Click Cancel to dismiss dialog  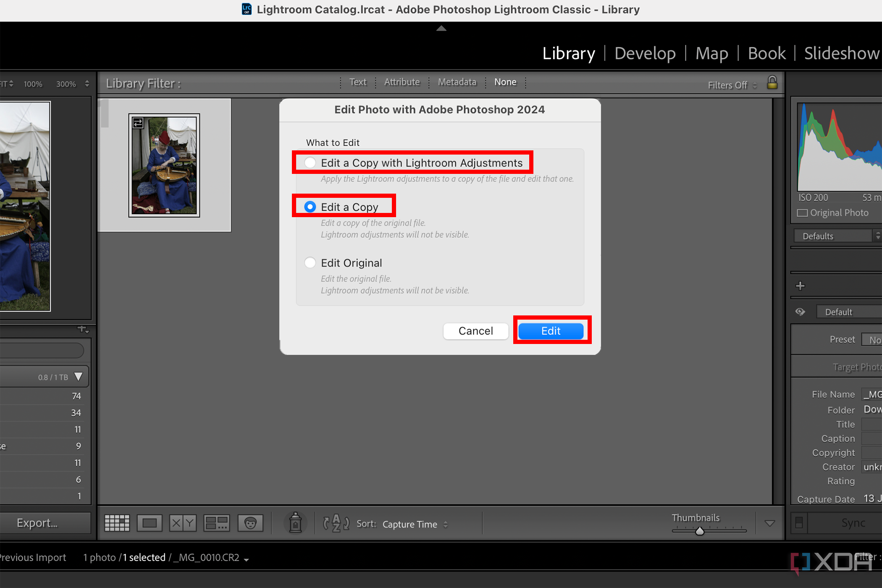tap(475, 331)
